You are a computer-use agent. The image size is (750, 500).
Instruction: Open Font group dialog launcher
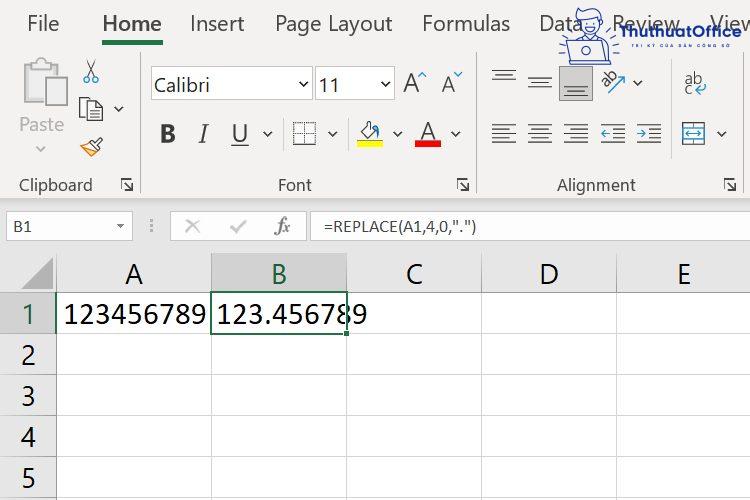coord(463,185)
